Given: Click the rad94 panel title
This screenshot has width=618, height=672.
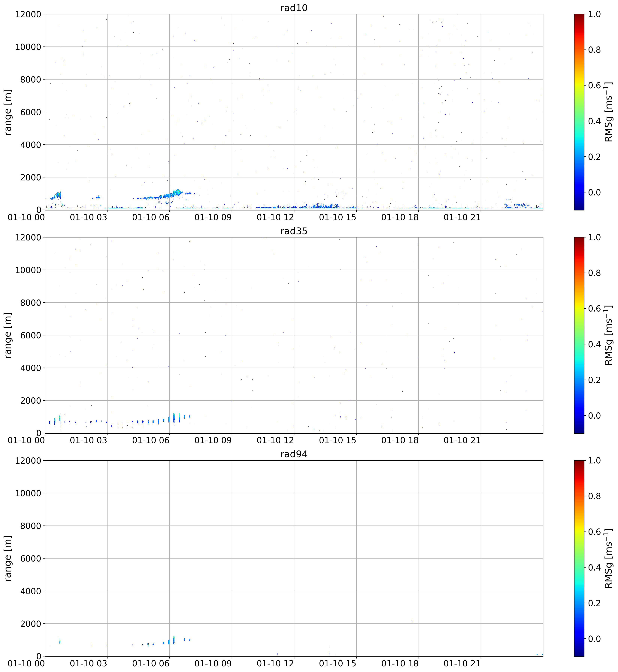Looking at the screenshot, I should (294, 454).
